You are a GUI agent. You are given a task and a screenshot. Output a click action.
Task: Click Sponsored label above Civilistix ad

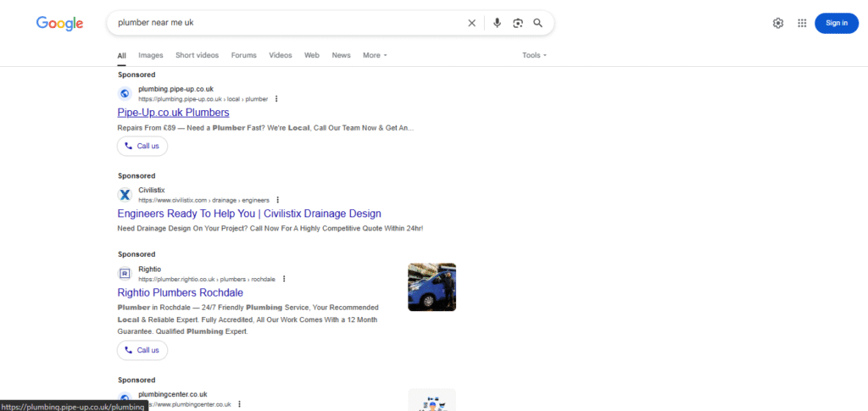click(x=136, y=176)
